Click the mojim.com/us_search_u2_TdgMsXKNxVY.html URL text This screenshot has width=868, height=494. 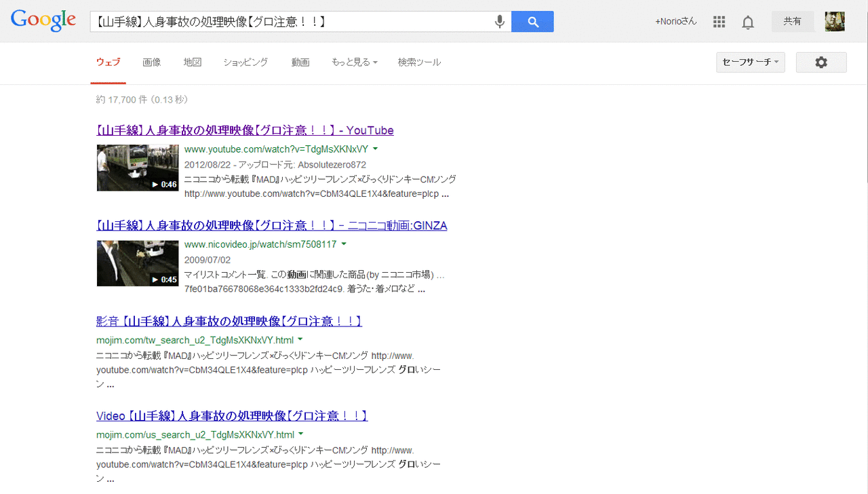(x=195, y=434)
